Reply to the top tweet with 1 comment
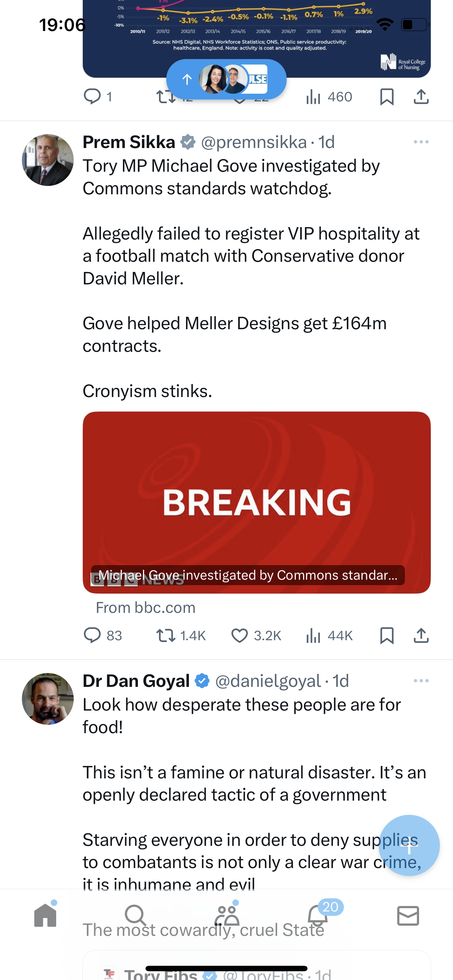Image resolution: width=453 pixels, height=980 pixels. pos(98,97)
